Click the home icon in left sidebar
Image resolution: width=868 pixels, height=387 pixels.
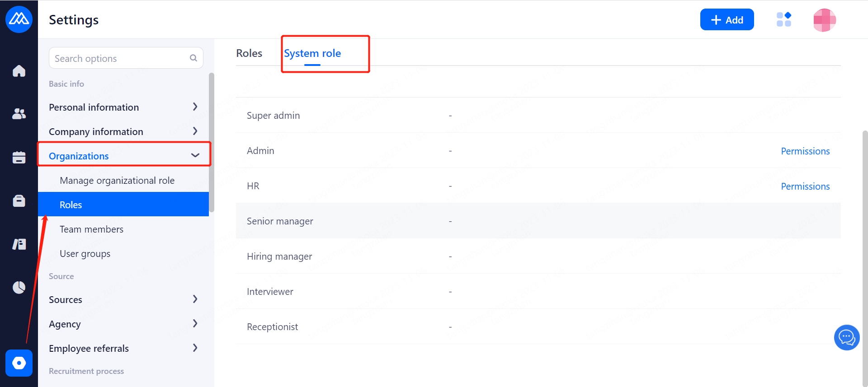point(19,71)
